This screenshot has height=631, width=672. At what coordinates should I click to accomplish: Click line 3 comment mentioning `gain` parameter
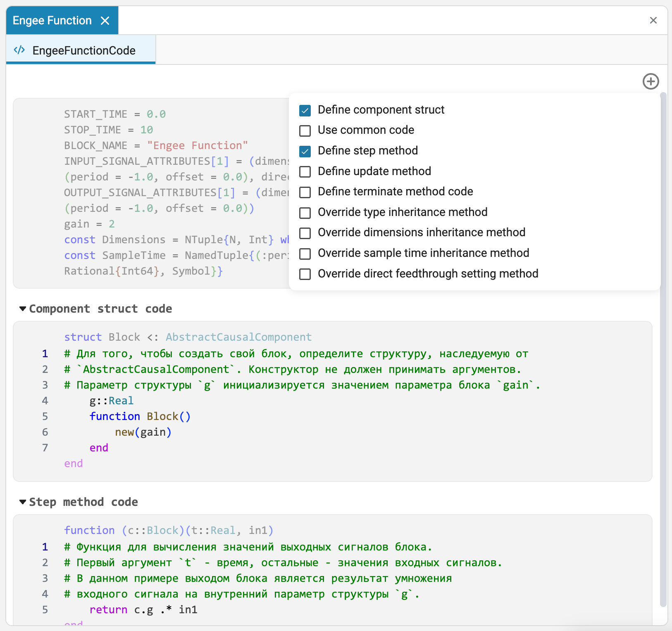(302, 385)
